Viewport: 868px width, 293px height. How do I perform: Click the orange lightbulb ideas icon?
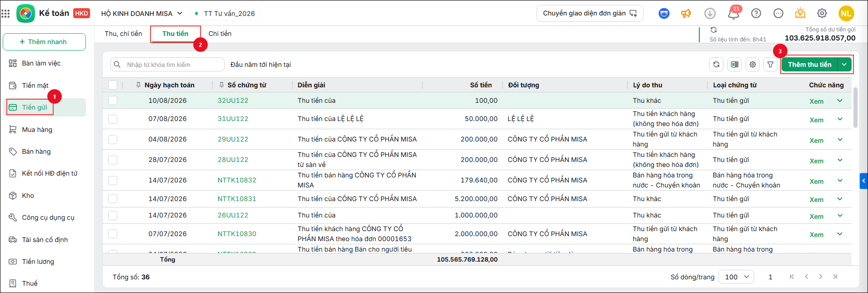(x=800, y=14)
